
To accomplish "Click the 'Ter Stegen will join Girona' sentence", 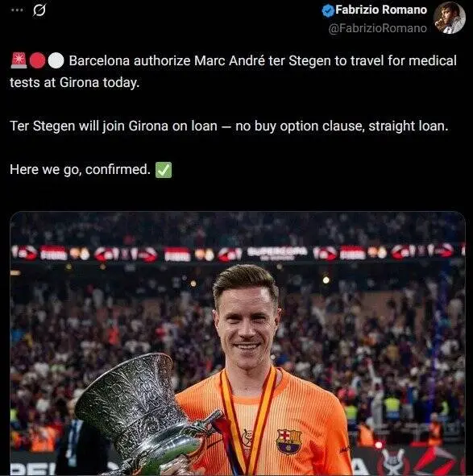I will pos(114,126).
